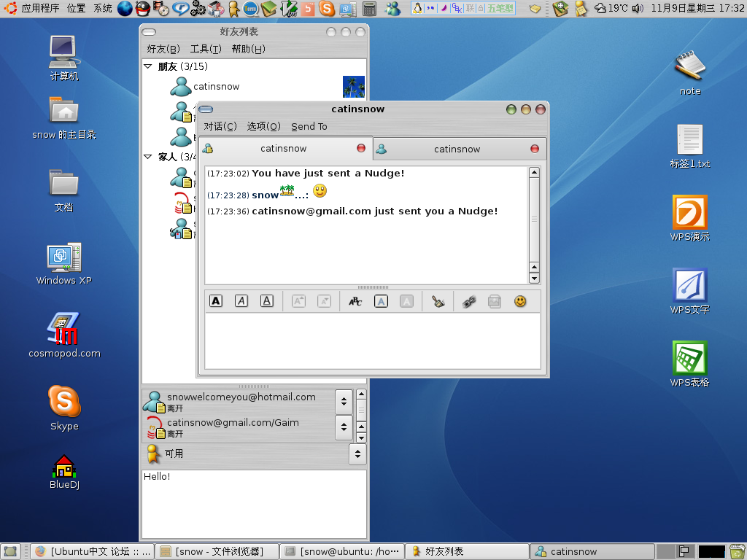Toggle bold text in chat formatting toolbar
The image size is (747, 560).
216,301
